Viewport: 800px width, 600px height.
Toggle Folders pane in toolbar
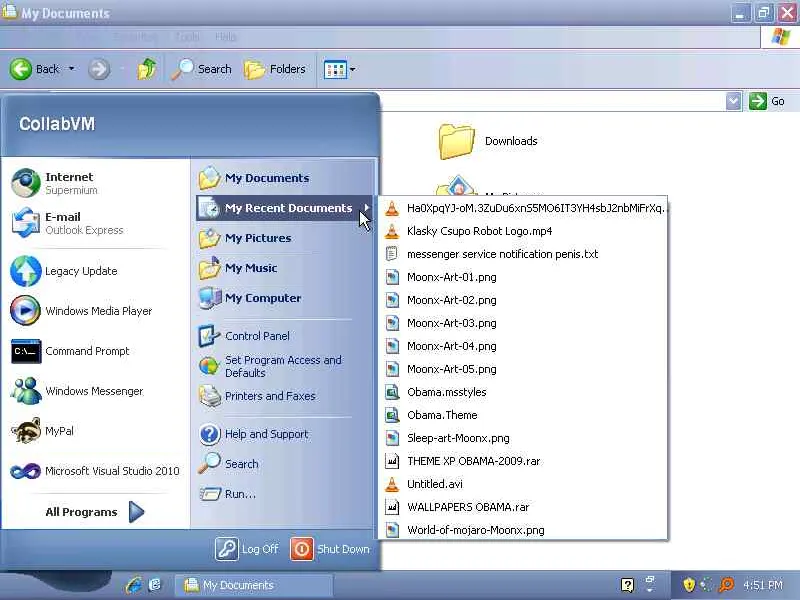[x=275, y=69]
